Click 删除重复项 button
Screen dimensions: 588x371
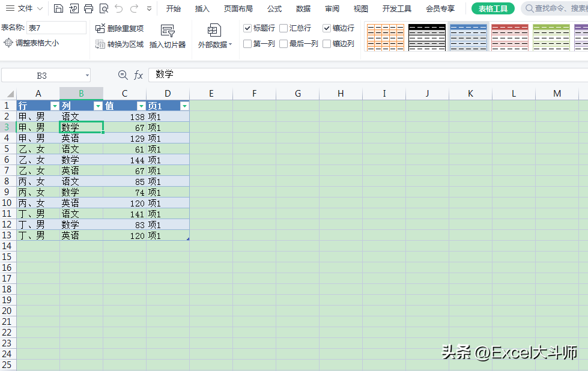tap(120, 28)
